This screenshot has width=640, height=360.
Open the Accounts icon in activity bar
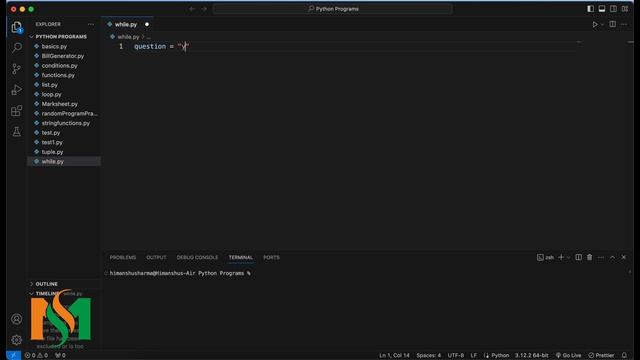pyautogui.click(x=17, y=319)
